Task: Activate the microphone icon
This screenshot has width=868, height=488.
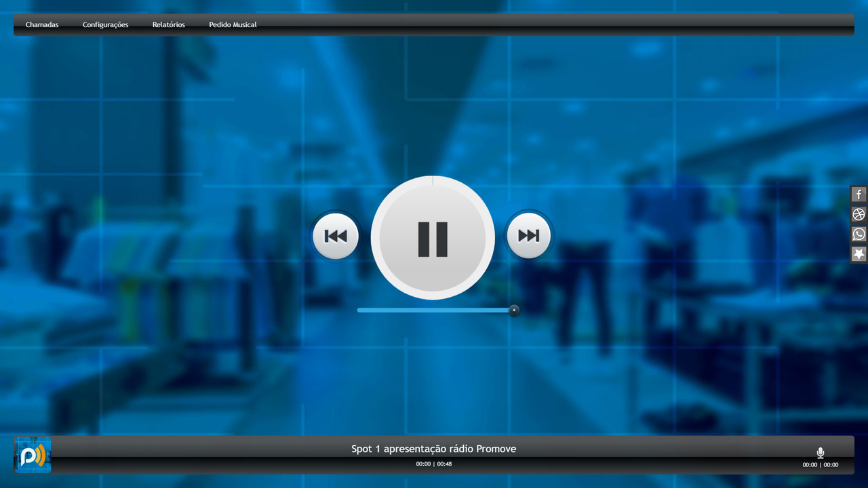Action: 820,453
